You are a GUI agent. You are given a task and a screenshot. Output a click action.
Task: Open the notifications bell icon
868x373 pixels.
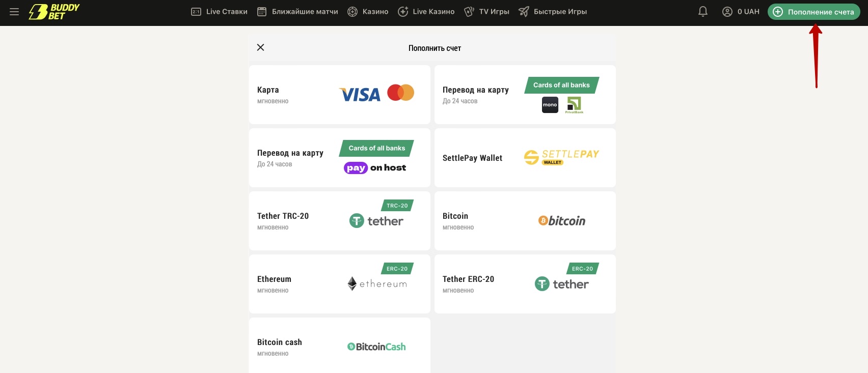point(703,12)
